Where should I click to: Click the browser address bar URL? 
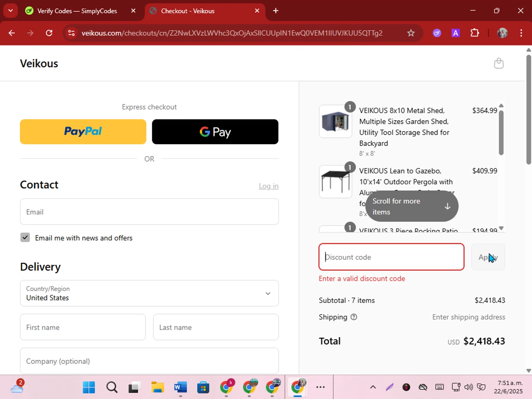pyautogui.click(x=232, y=33)
